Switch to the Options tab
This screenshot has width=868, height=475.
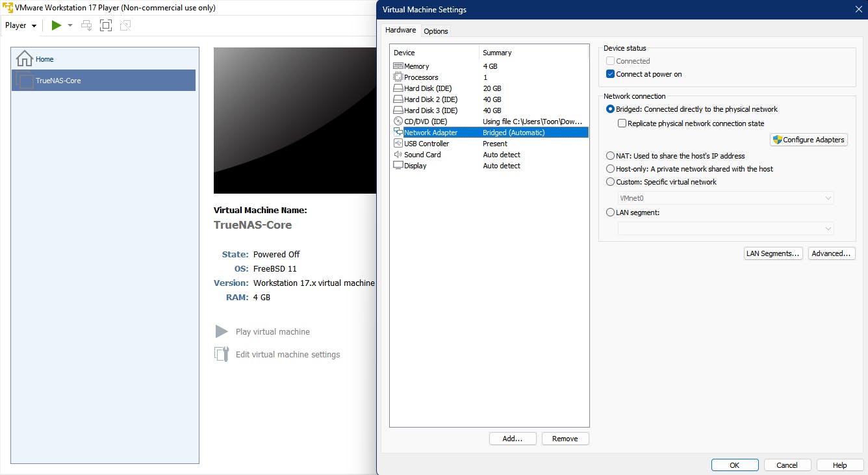click(436, 31)
